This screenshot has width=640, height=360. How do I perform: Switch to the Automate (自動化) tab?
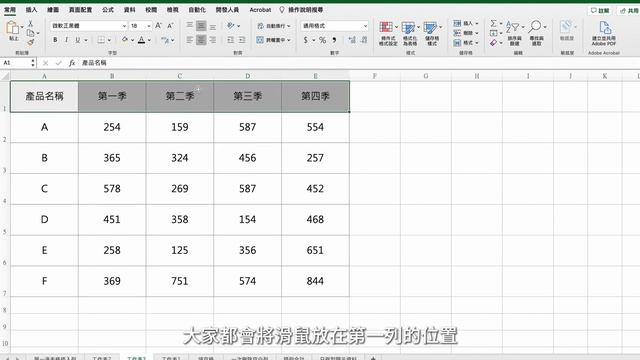click(x=197, y=10)
